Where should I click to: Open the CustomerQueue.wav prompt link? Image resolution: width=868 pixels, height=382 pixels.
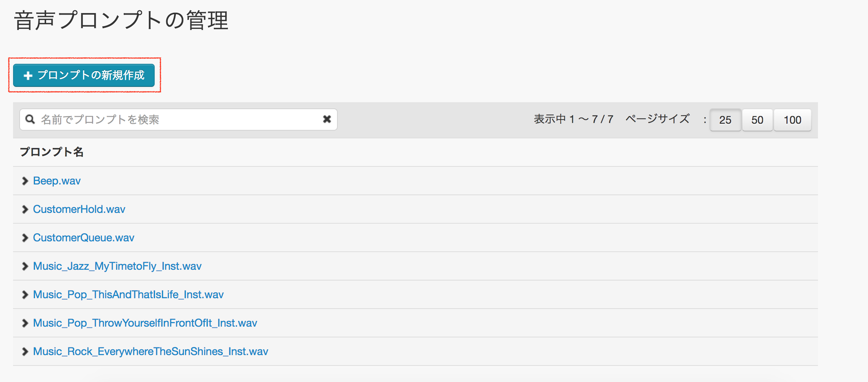coord(83,238)
